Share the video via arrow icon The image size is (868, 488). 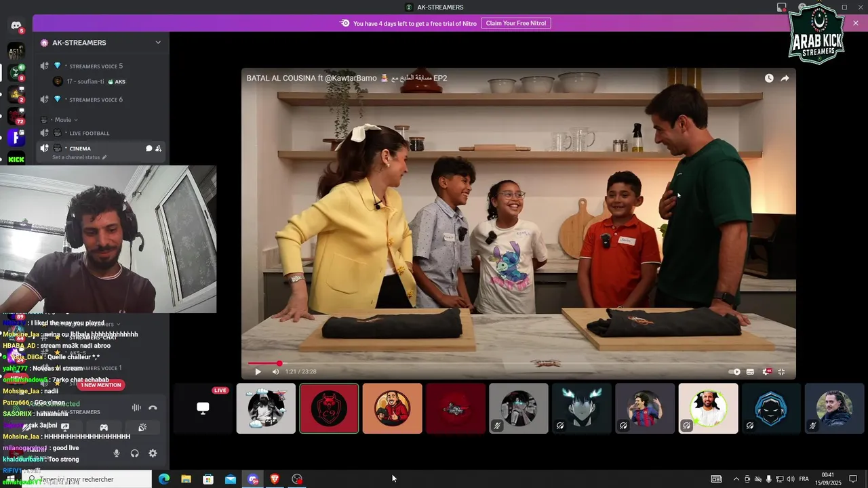[x=785, y=78]
